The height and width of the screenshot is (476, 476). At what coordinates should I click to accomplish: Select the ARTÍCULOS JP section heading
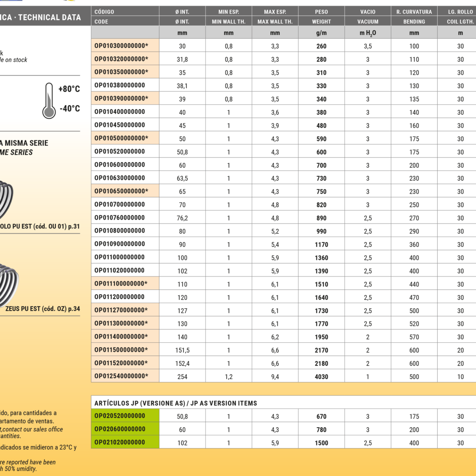tap(175, 403)
